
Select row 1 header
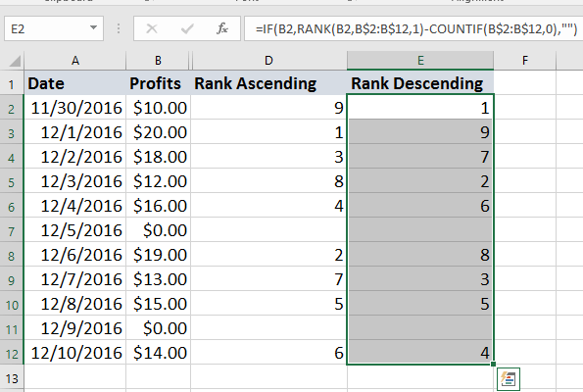coord(12,83)
